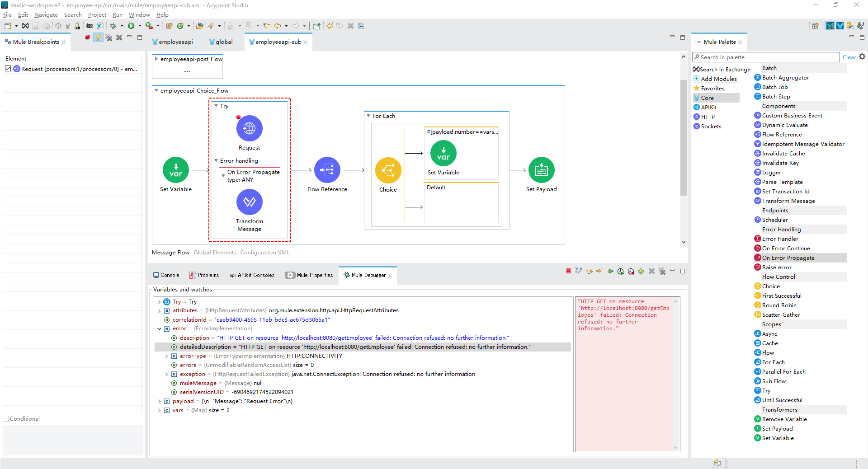Expand the payload tree node
Viewport: 868px width, 469px height.
[x=159, y=401]
